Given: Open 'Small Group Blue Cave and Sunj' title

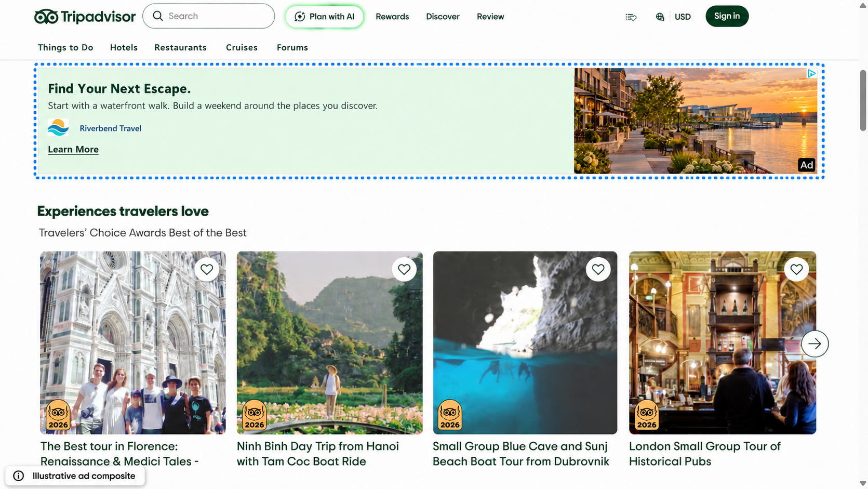Looking at the screenshot, I should pos(521,454).
